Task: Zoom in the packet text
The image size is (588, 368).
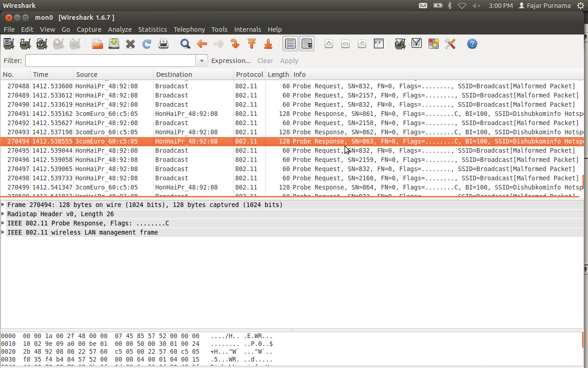Action: [329, 44]
